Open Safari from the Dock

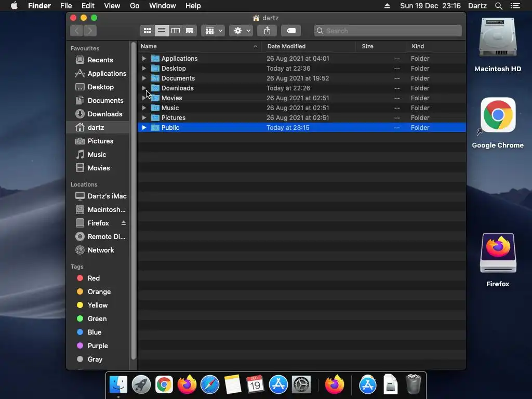(210, 385)
